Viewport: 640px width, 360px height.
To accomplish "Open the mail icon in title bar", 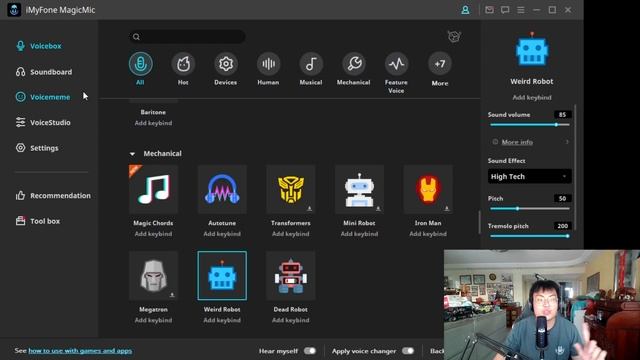I will pyautogui.click(x=489, y=10).
